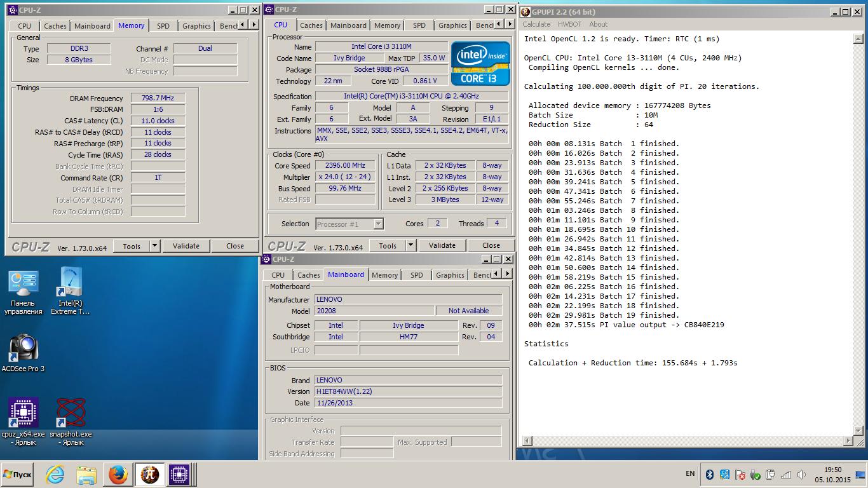868x488 pixels.
Task: Click the BIOS Version value field
Action: (409, 391)
